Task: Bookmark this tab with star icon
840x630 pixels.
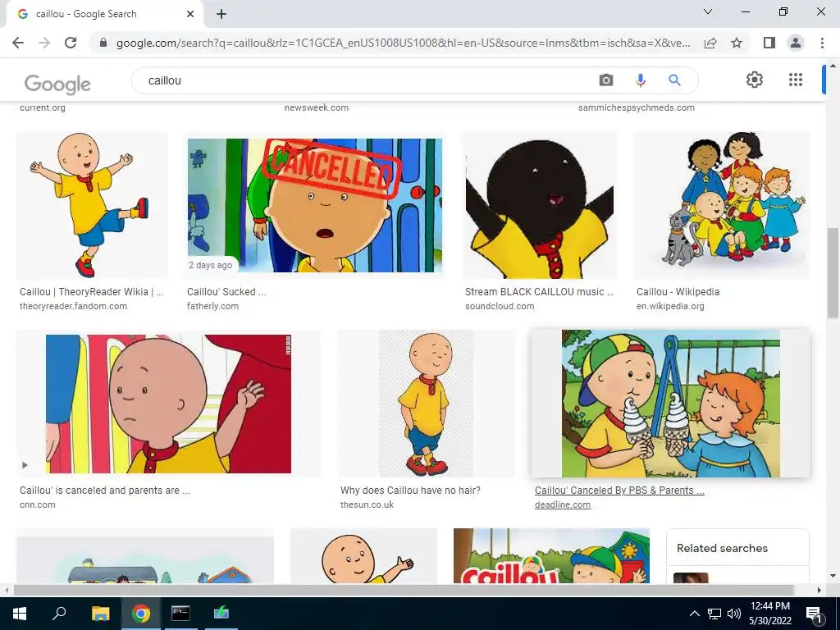Action: pos(737,43)
